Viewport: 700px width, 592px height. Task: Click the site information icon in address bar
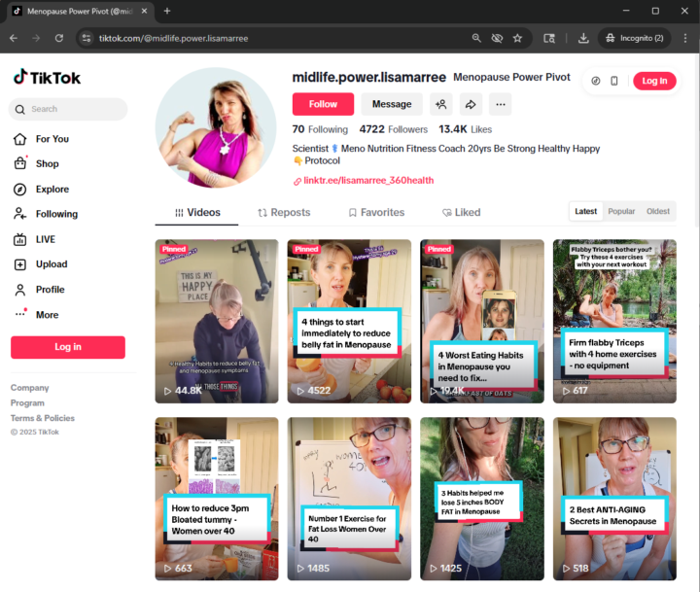[x=87, y=38]
